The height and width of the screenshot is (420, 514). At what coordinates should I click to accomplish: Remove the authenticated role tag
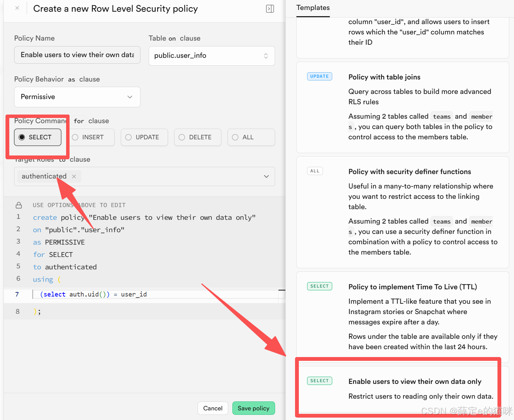click(x=74, y=176)
